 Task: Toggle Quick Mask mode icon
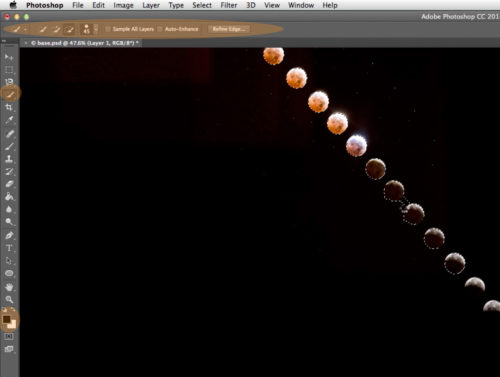[x=9, y=336]
